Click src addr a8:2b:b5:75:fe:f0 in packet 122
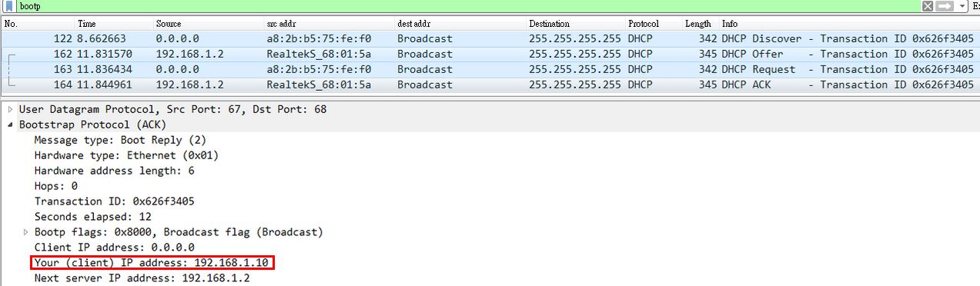Viewport: 980px width, 286px height. [x=319, y=38]
